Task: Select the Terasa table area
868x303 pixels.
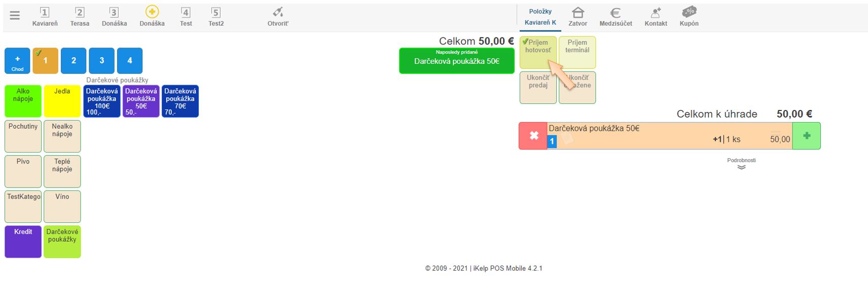Action: pos(80,17)
